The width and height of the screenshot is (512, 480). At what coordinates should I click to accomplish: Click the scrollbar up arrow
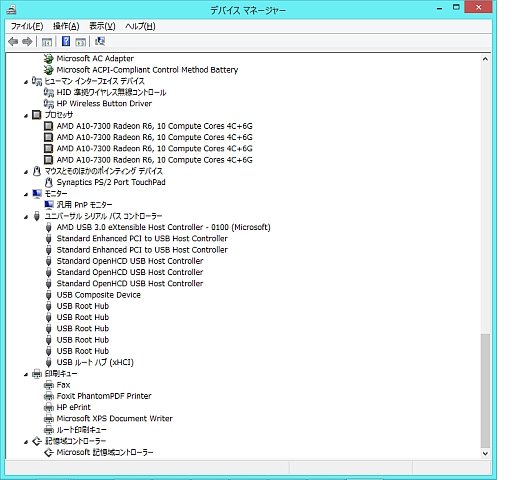[485, 59]
